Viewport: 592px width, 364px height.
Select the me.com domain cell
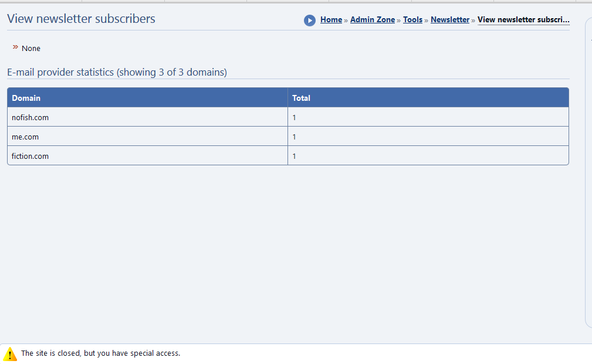click(x=25, y=137)
